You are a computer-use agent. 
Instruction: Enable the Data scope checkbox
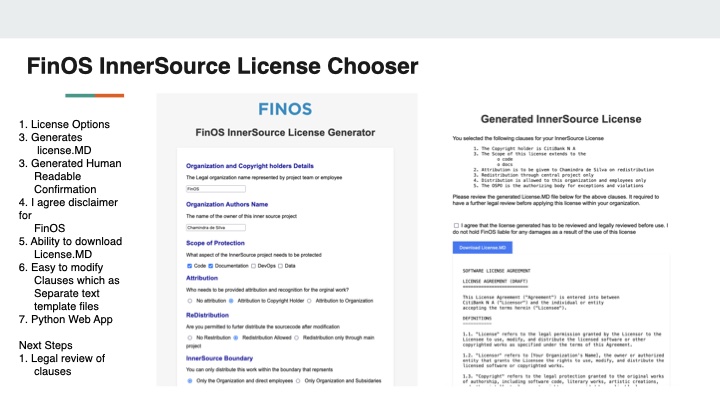tap(280, 266)
